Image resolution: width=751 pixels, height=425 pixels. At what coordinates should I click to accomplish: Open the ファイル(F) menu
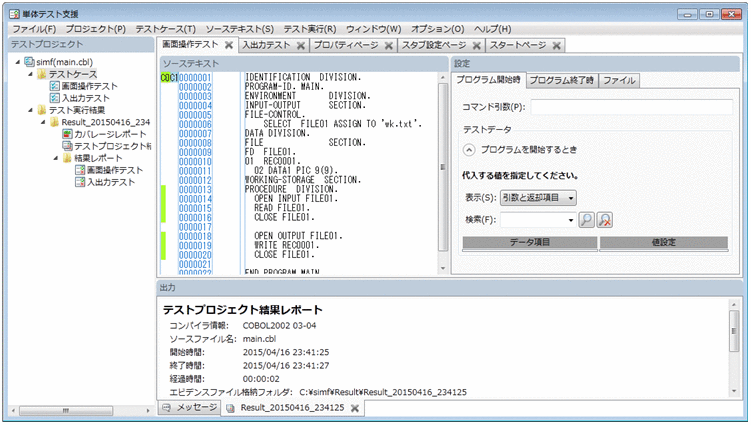pyautogui.click(x=34, y=29)
